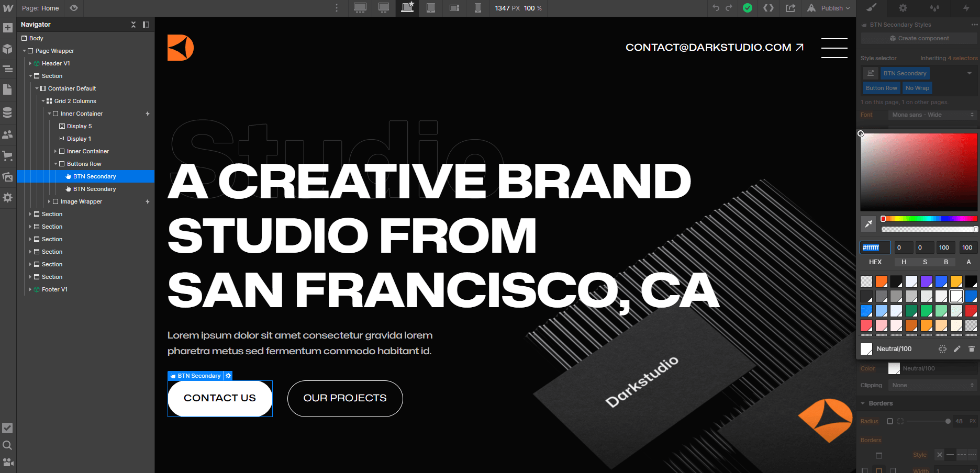This screenshot has width=980, height=473.
Task: Open the Add Elements panel
Action: pyautogui.click(x=8, y=28)
